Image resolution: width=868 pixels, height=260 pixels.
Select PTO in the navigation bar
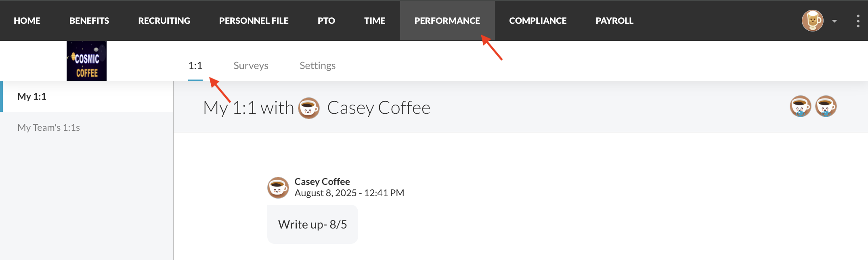coord(326,21)
